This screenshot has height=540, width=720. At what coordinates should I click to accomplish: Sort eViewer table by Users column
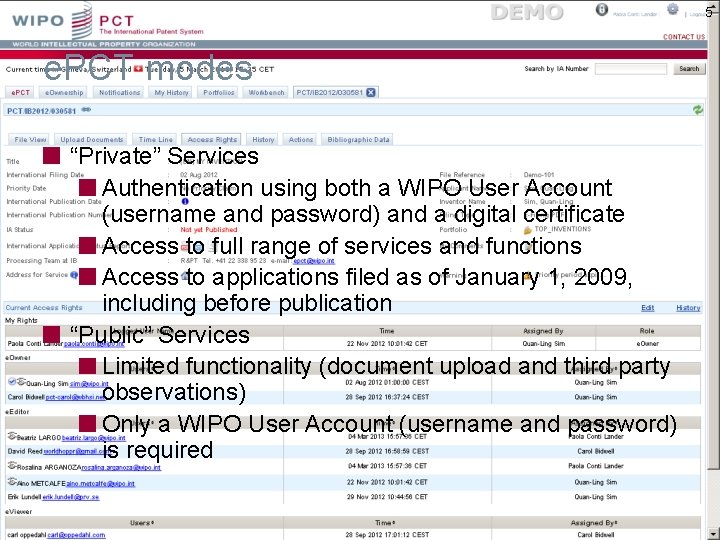tap(142, 523)
